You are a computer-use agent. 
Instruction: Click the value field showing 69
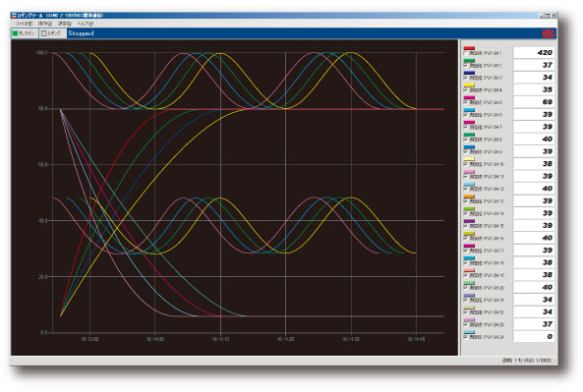pos(534,102)
